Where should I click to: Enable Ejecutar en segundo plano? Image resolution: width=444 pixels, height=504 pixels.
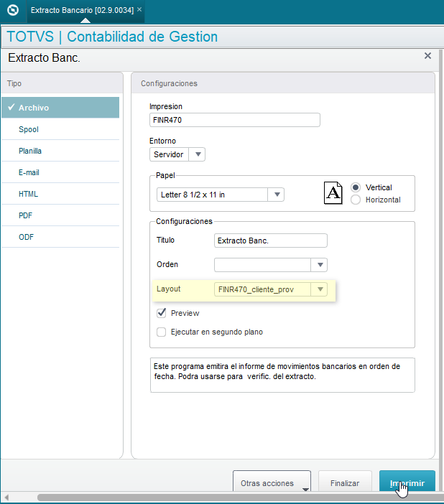click(x=161, y=332)
